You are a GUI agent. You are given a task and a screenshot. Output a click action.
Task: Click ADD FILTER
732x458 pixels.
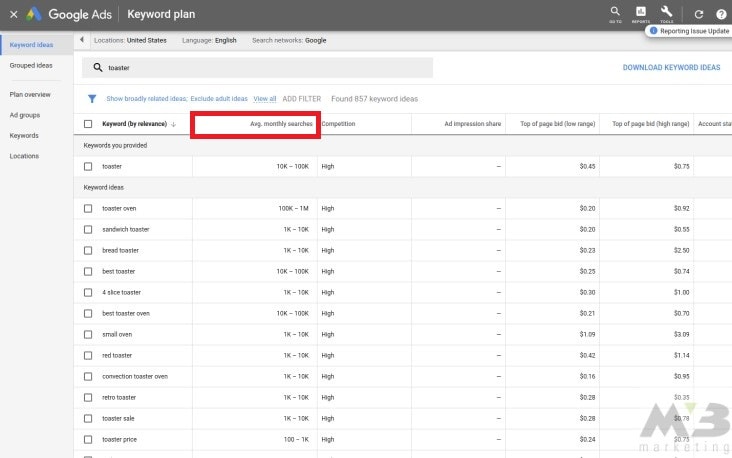click(x=302, y=99)
